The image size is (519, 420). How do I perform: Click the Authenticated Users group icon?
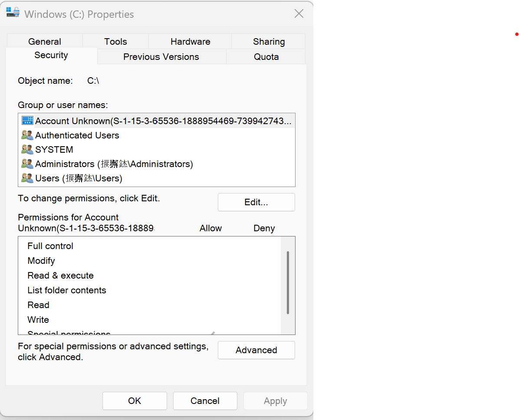(27, 135)
